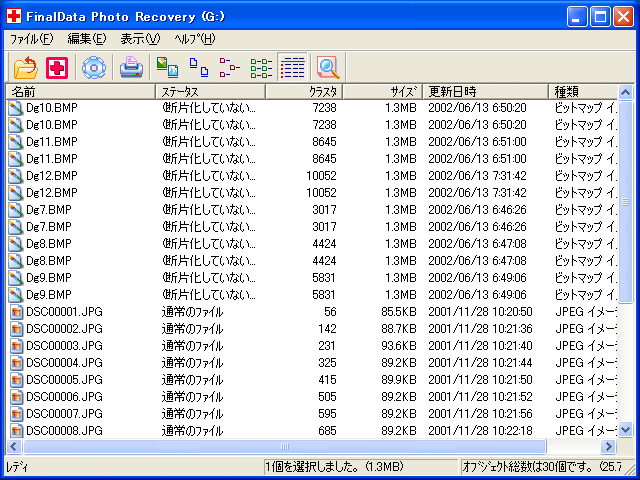Click the magnifier preview icon
This screenshot has width=640, height=480.
click(x=328, y=67)
